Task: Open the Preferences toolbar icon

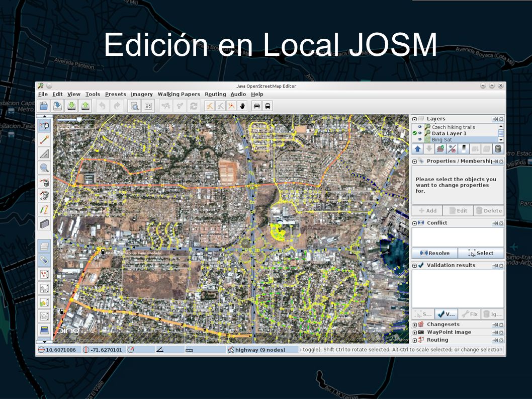Action: [x=149, y=106]
